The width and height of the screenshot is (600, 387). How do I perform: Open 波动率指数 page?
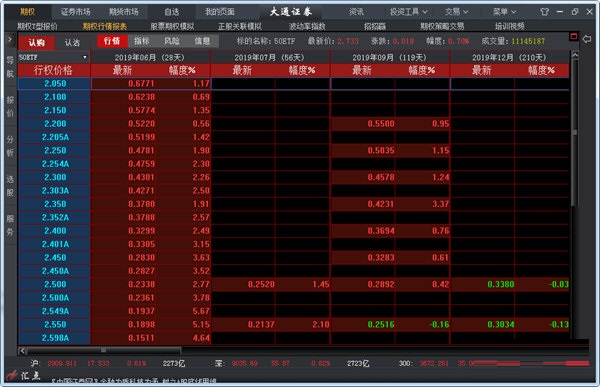pyautogui.click(x=307, y=26)
